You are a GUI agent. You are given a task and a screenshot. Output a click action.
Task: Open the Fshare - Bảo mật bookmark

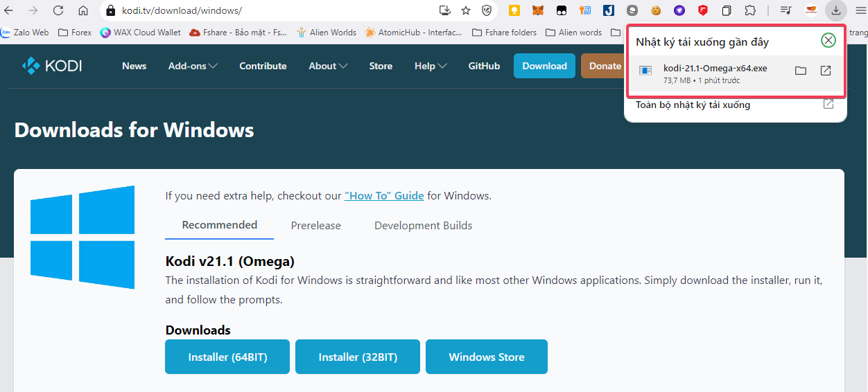tap(238, 32)
